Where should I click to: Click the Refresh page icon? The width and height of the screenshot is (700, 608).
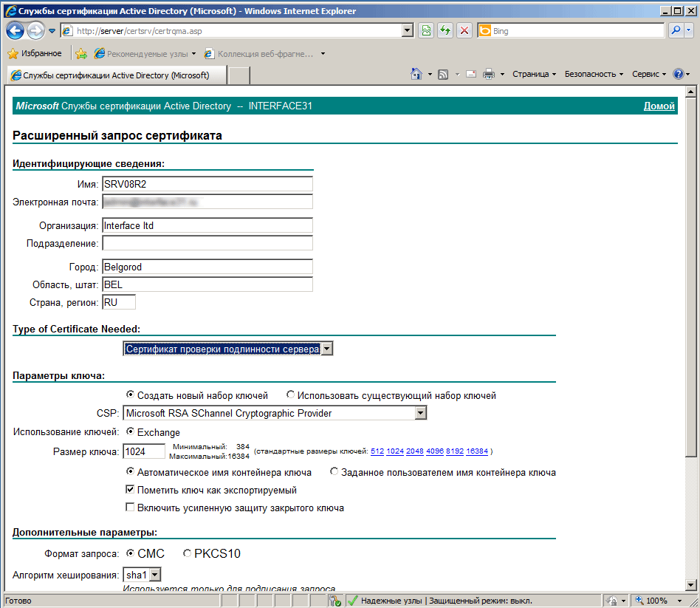pyautogui.click(x=445, y=30)
